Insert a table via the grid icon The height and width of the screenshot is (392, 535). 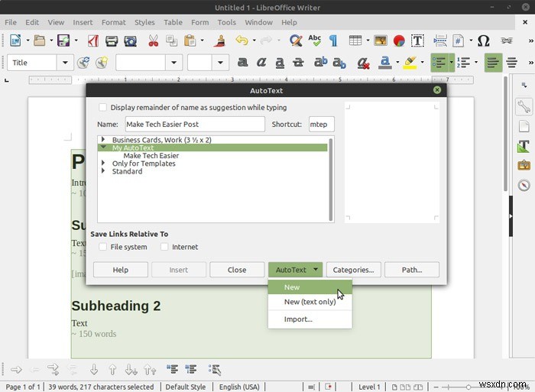(x=355, y=40)
